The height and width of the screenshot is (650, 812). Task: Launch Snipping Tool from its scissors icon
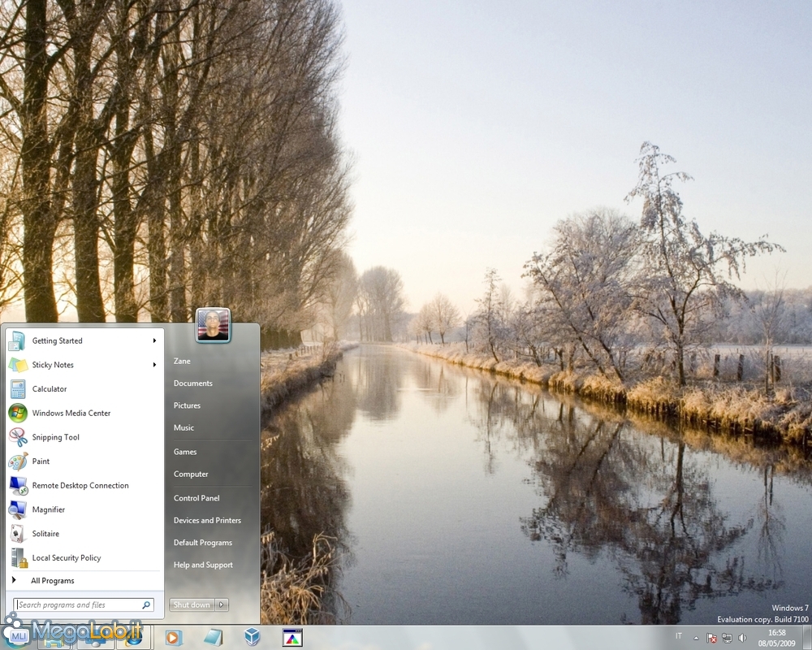[x=18, y=437]
